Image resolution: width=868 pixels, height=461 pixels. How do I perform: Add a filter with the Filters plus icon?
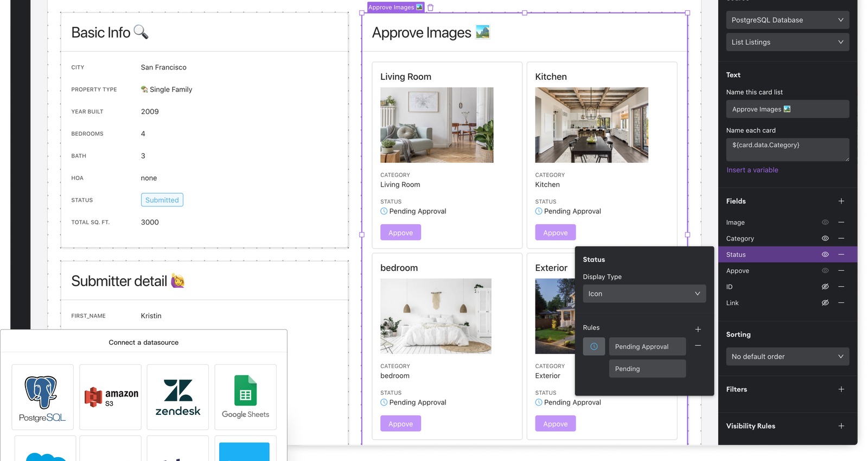pyautogui.click(x=841, y=389)
